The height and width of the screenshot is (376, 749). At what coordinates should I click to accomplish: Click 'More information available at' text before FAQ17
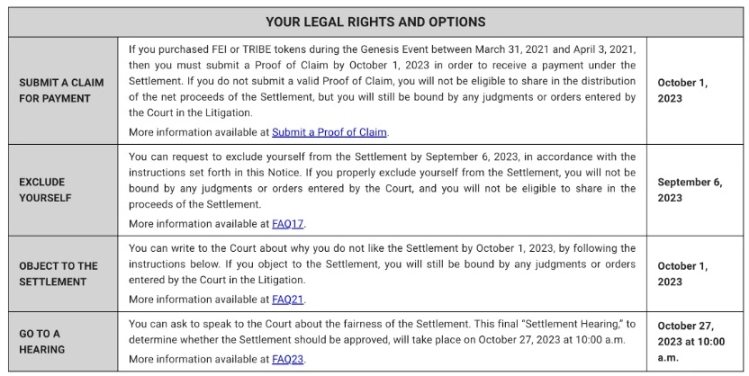coord(199,224)
